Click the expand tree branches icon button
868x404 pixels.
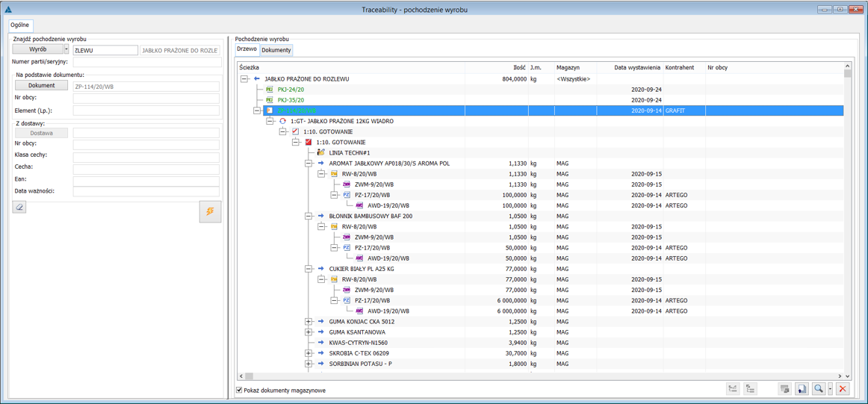[734, 389]
